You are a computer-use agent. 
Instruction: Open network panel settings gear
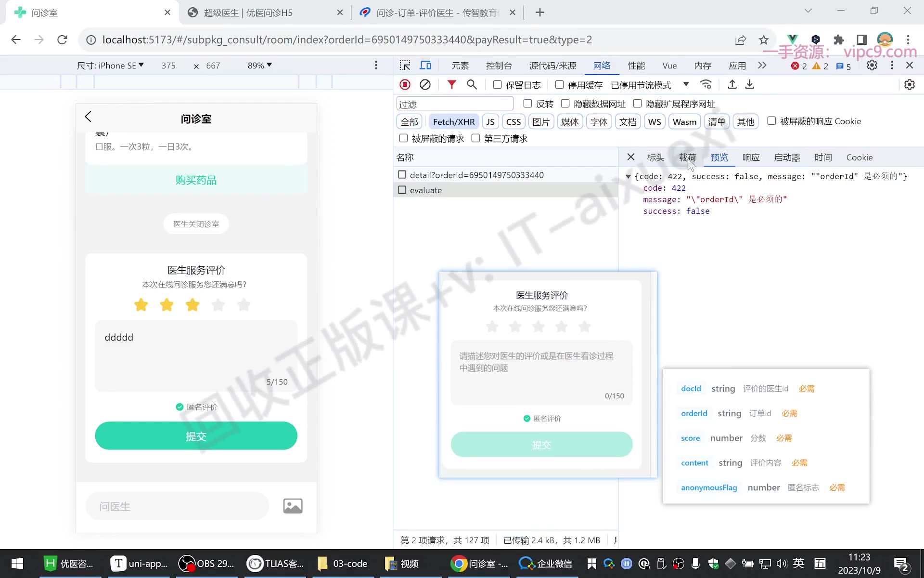coord(909,85)
